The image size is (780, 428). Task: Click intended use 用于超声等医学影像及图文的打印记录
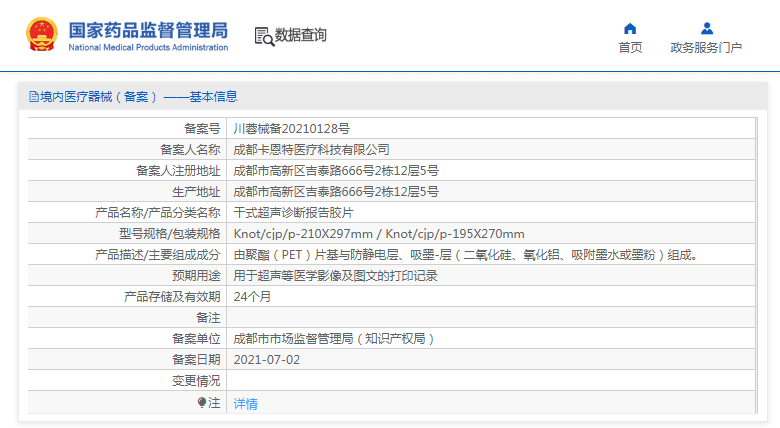335,276
